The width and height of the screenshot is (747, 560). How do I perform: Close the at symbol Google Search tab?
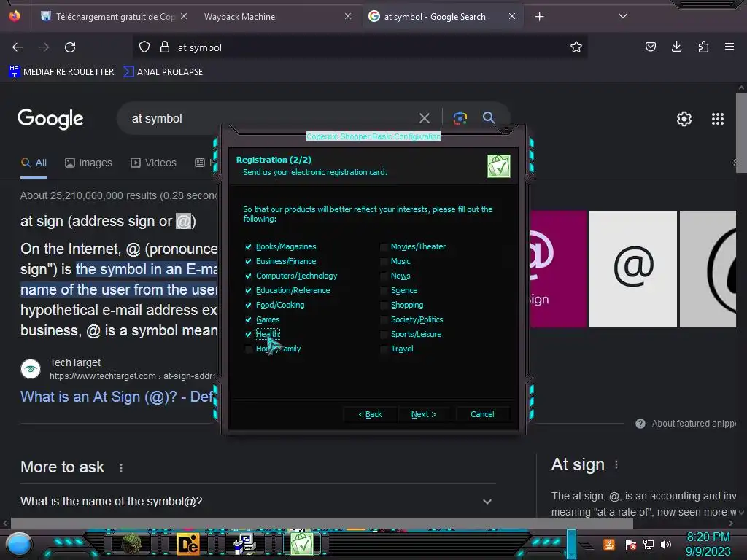coord(511,17)
